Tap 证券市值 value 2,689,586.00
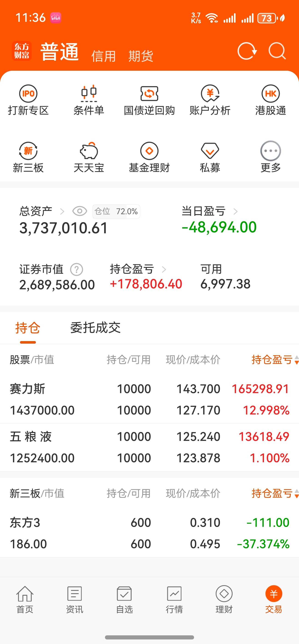The image size is (299, 644). pyautogui.click(x=57, y=285)
